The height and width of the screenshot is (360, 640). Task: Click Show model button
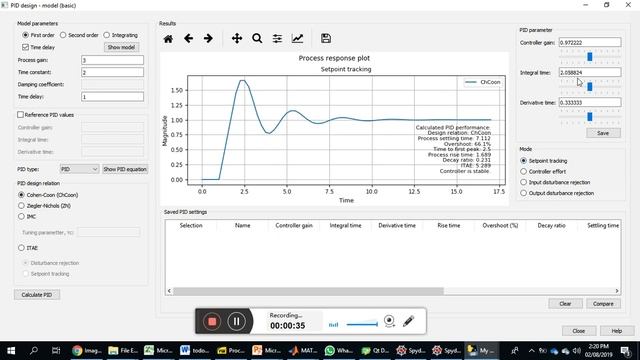[x=121, y=47]
